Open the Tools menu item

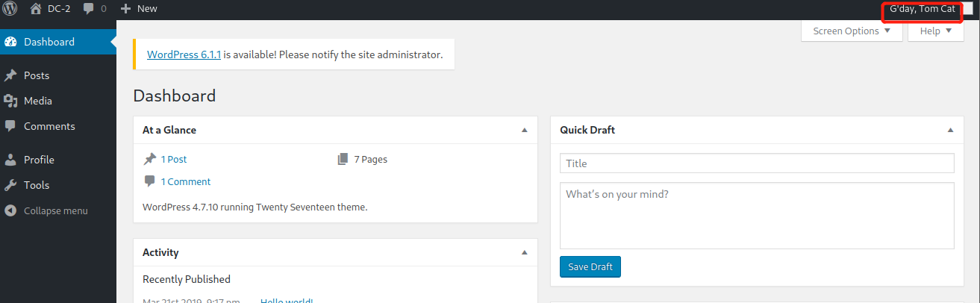click(x=58, y=185)
